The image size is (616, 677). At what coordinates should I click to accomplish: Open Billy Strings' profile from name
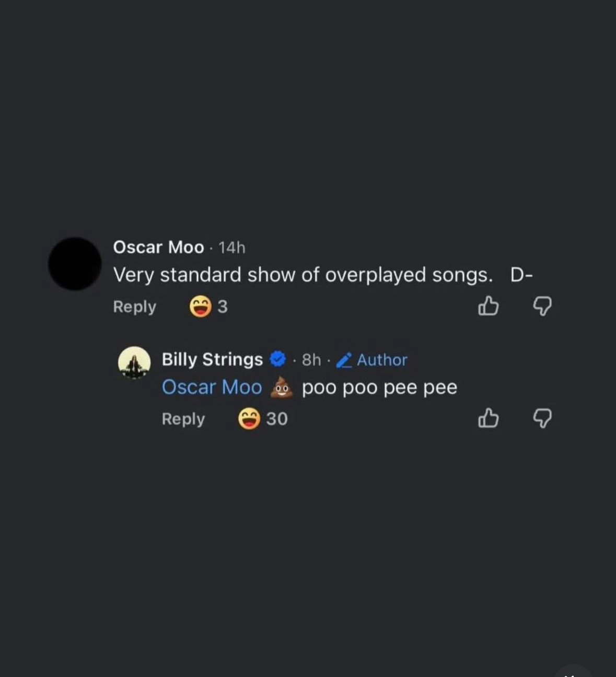(212, 359)
